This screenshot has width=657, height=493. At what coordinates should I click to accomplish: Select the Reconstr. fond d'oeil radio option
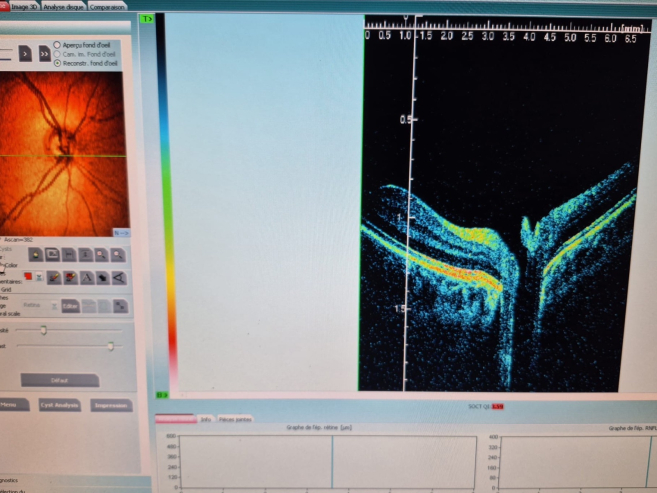pos(57,63)
